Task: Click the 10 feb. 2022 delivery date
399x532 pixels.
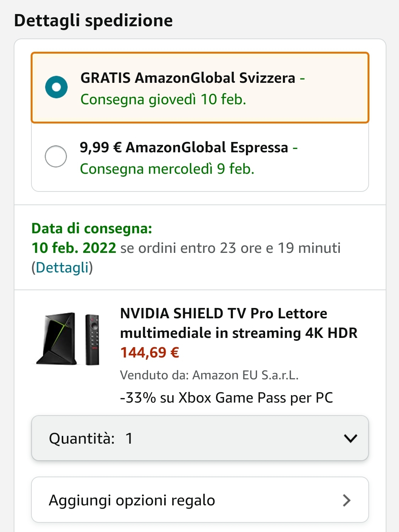Action: click(x=74, y=248)
